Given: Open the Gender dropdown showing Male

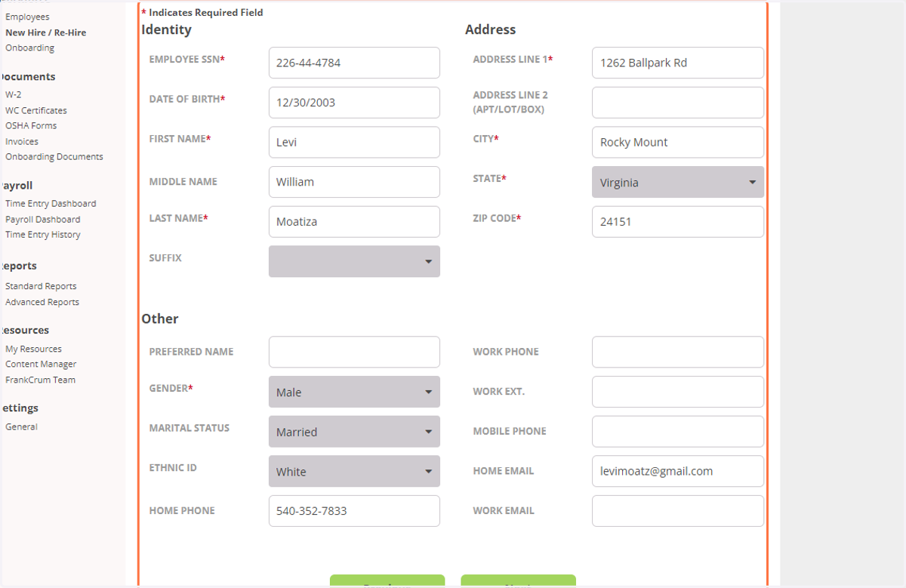Looking at the screenshot, I should coord(354,392).
